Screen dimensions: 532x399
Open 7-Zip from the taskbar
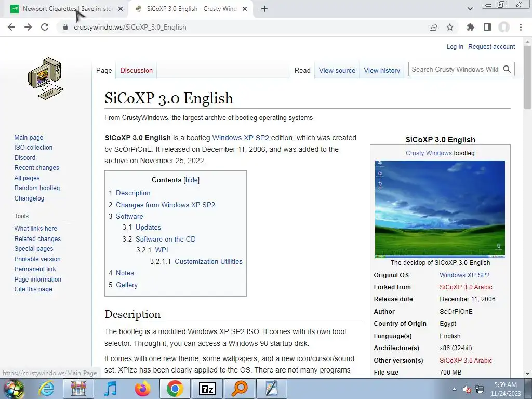207,389
